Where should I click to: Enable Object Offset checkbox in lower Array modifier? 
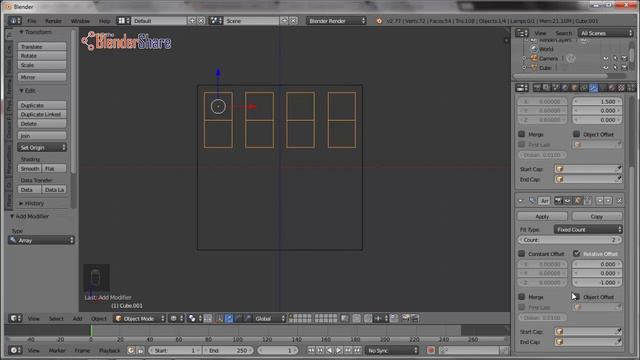coord(576,297)
